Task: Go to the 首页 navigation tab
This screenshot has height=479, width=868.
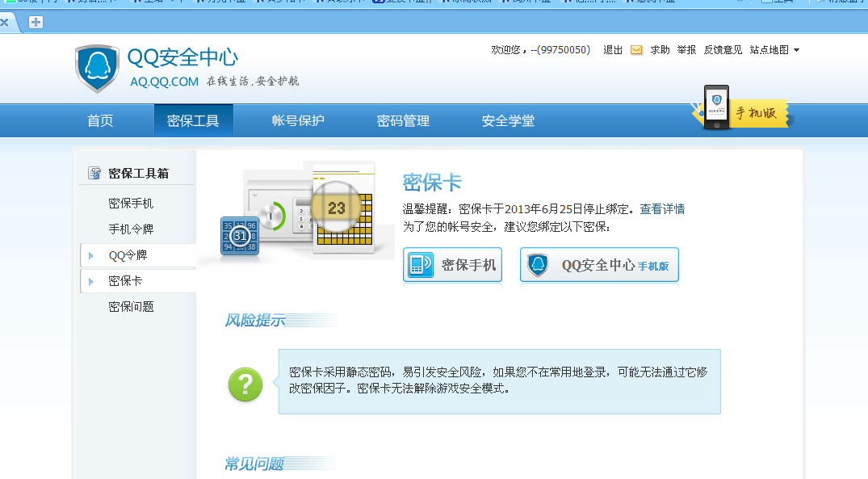Action: 100,120
